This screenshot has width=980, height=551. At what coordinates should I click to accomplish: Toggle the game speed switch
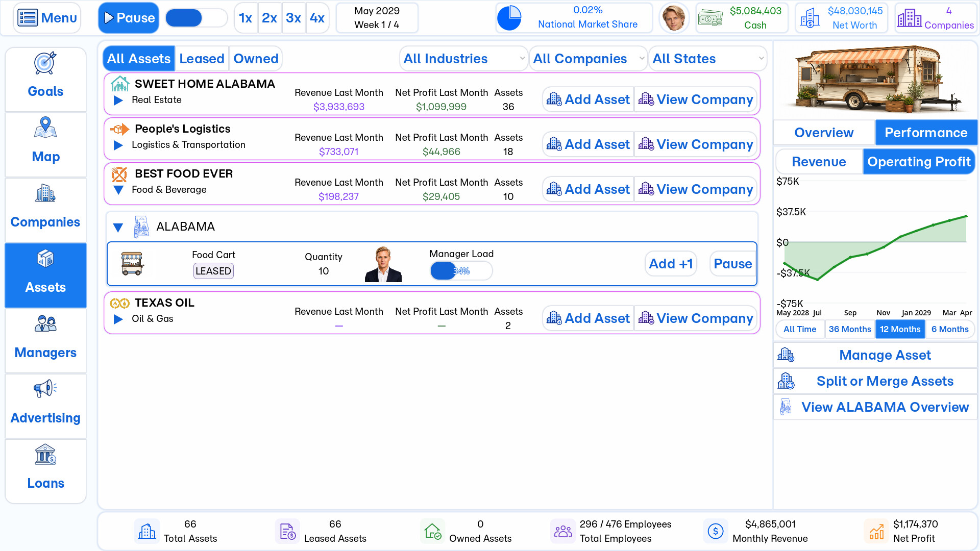pos(197,18)
